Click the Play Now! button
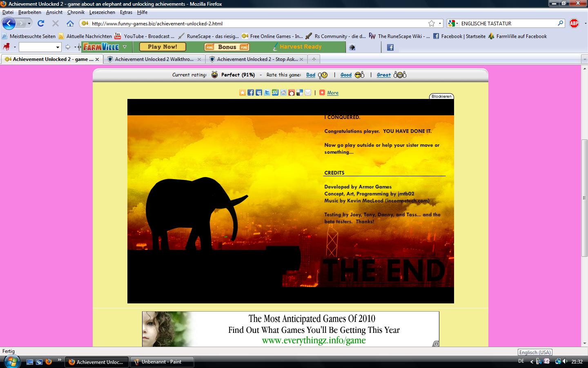 point(163,47)
